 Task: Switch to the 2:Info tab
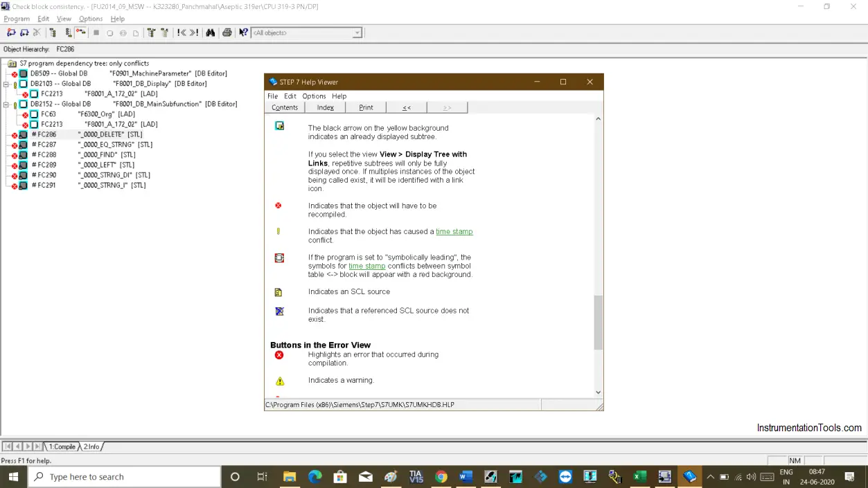(91, 446)
